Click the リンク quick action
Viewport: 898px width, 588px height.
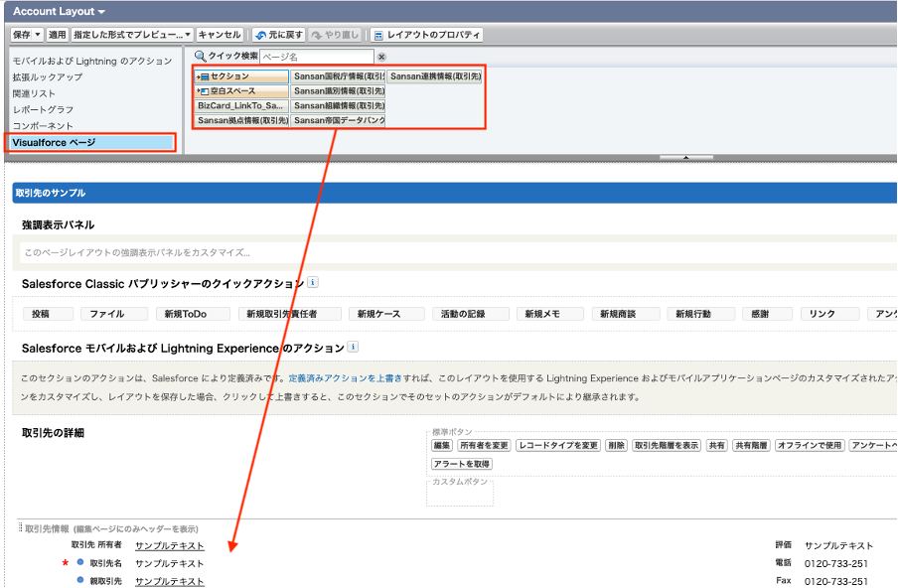click(829, 314)
